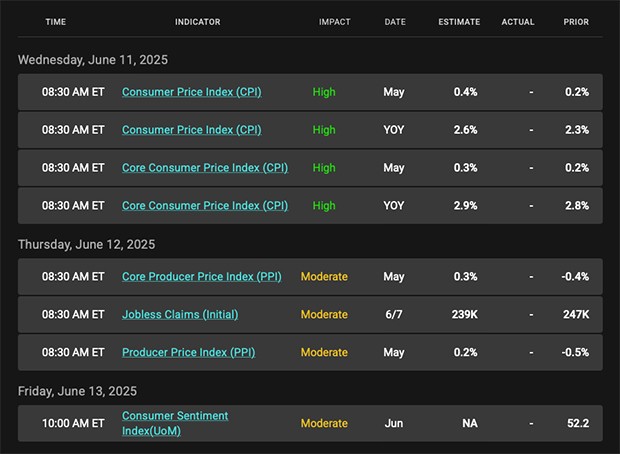
Task: Select the 10:00 AM ET time cell
Action: click(x=72, y=423)
